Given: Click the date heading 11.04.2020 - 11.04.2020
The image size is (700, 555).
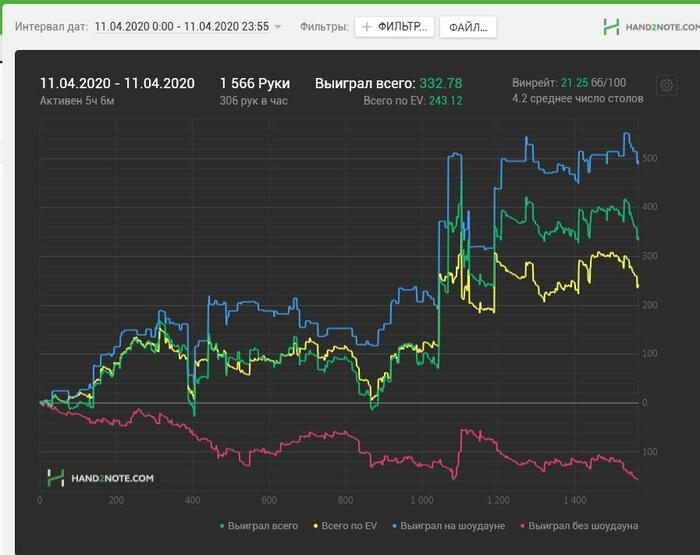Looking at the screenshot, I should 117,83.
